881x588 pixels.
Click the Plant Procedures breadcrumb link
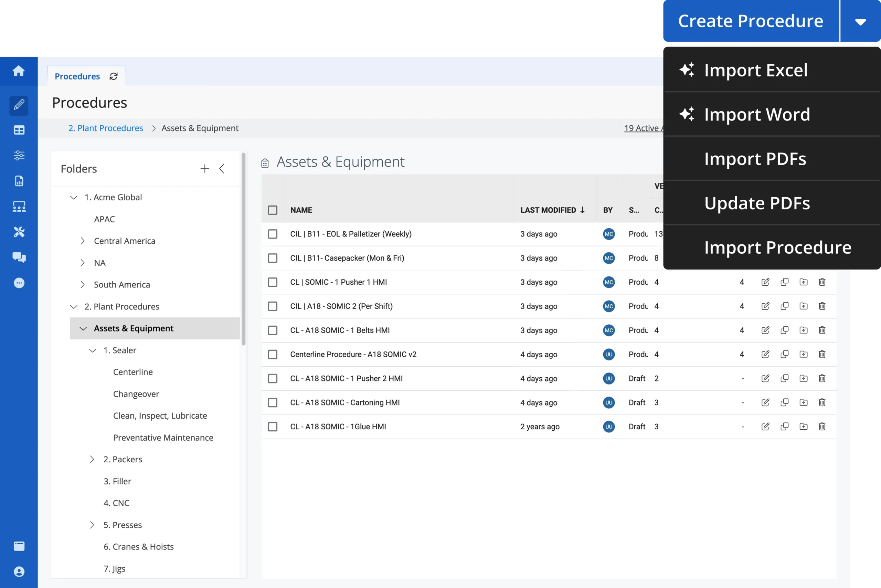click(106, 128)
